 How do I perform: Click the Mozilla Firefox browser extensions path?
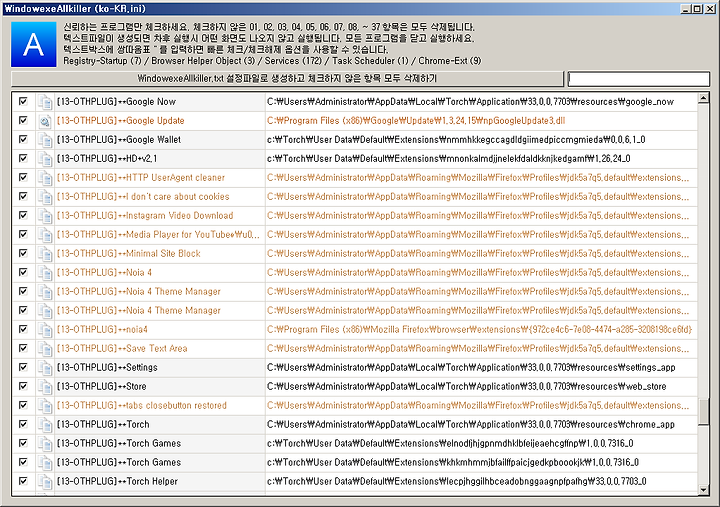click(x=479, y=330)
